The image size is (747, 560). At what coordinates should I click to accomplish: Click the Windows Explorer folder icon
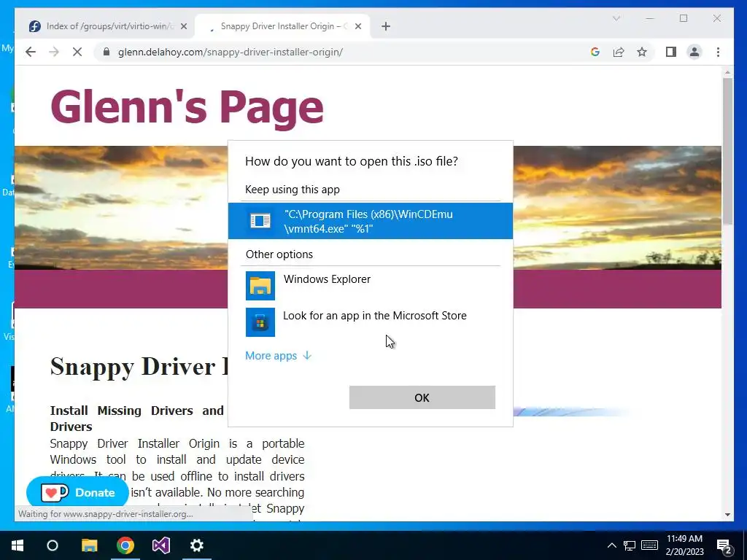point(260,286)
